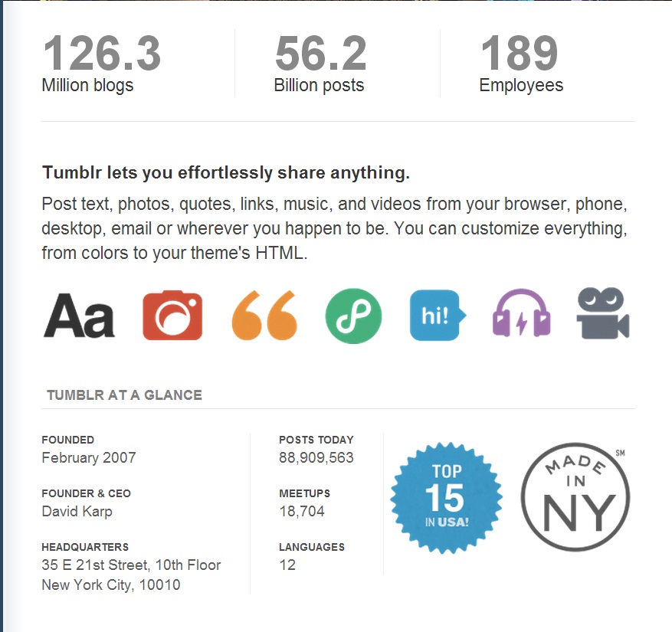The height and width of the screenshot is (632, 672).
Task: Click the Top 15 in USA badge
Action: tap(446, 497)
